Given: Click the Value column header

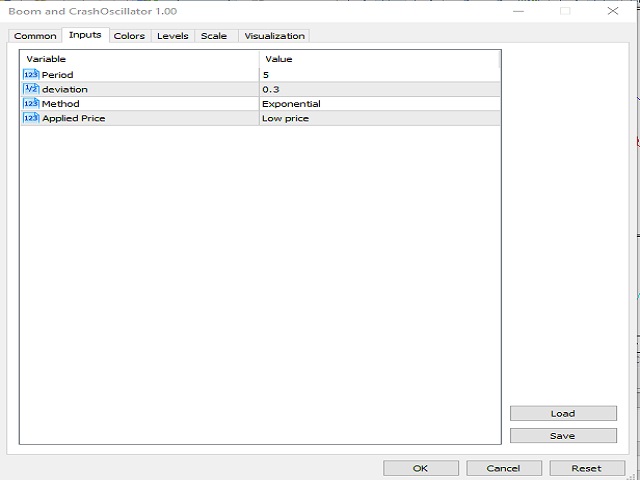Looking at the screenshot, I should 378,59.
